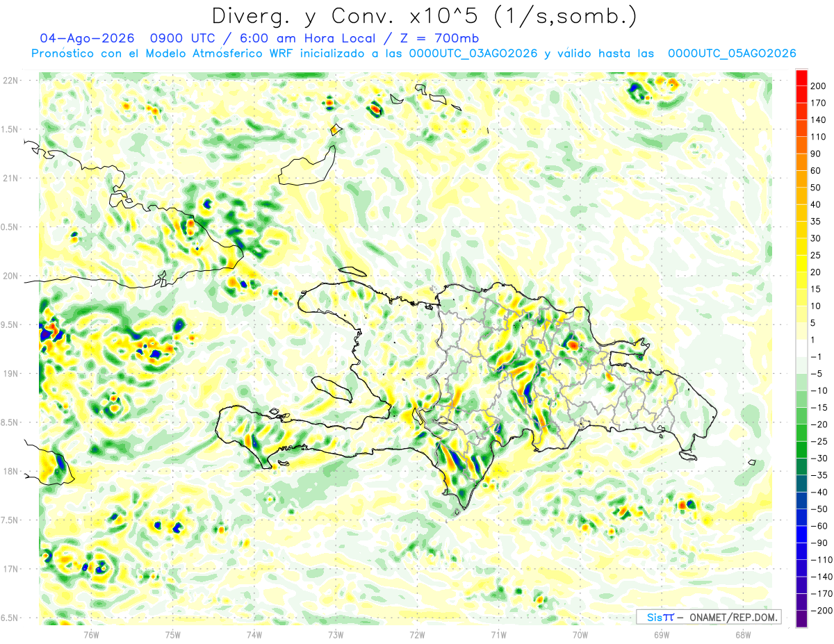The image size is (834, 644).
Task: Click the longitude label "73W"
Action: pos(336,634)
